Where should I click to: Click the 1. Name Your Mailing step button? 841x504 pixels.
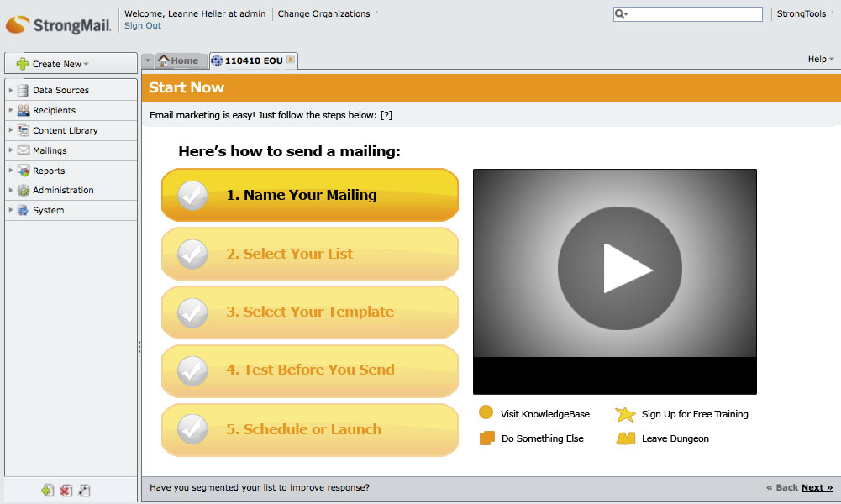pos(310,195)
